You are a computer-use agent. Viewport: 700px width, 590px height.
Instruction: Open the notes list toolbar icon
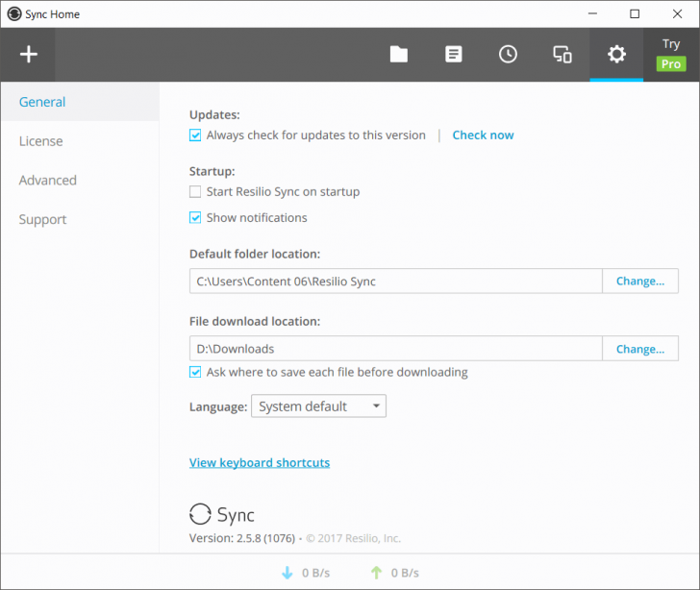coord(454,55)
